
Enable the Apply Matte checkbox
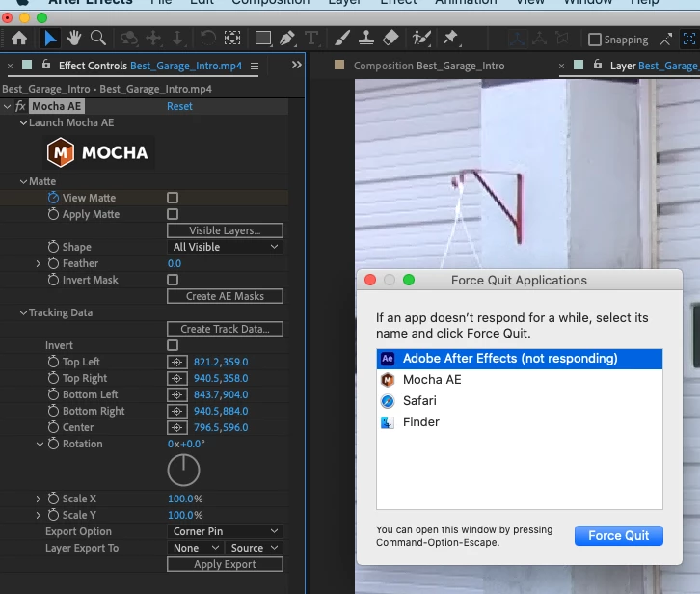click(x=173, y=214)
